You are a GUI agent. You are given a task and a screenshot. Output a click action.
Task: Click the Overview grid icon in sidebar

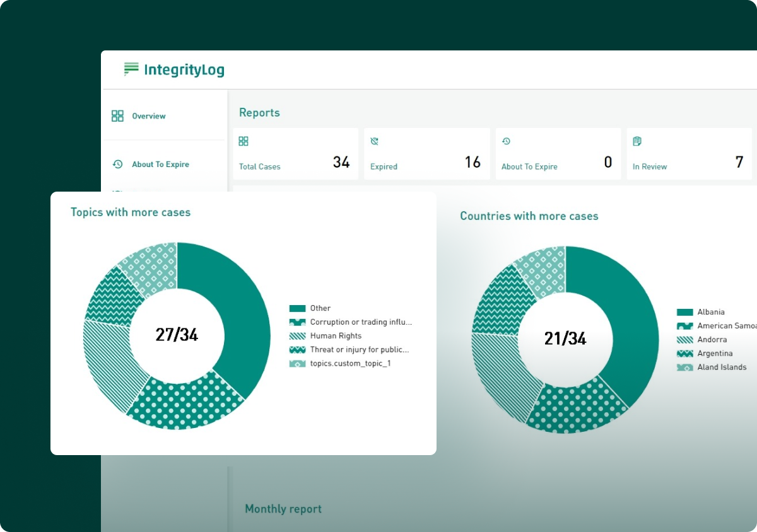pyautogui.click(x=117, y=115)
